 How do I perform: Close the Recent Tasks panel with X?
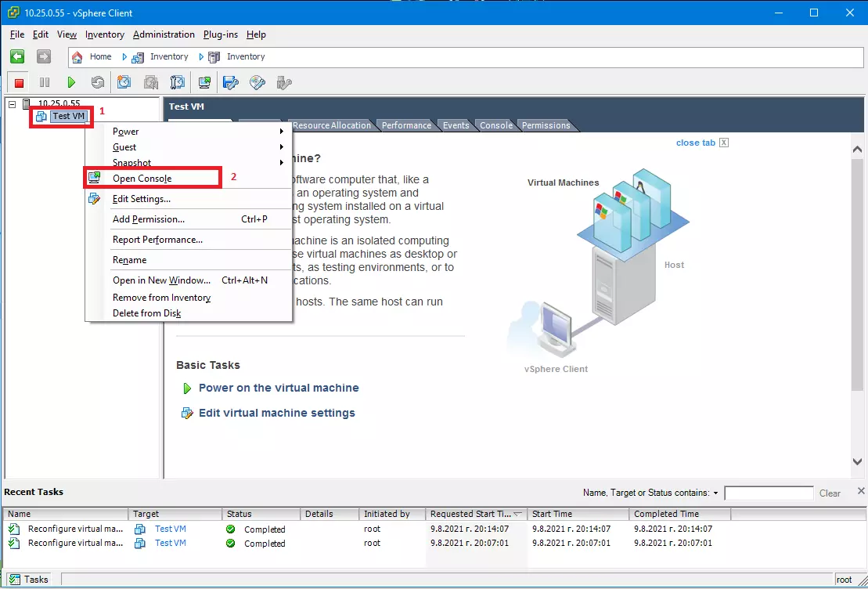[861, 491]
